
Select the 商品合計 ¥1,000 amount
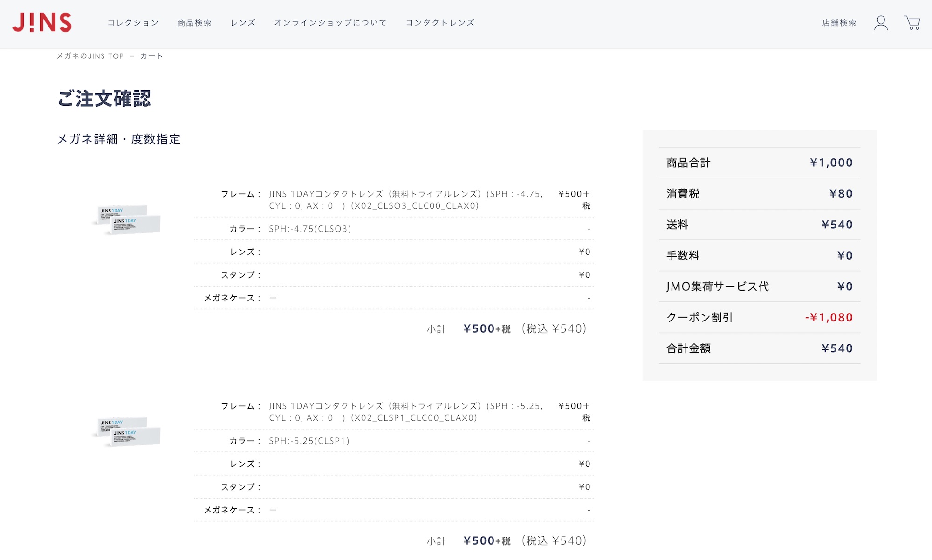(x=831, y=163)
